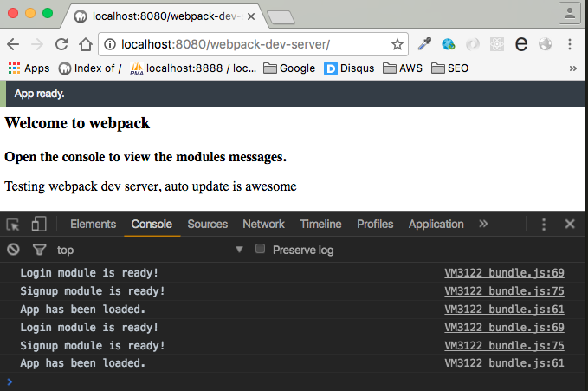Open last VM3122 bundle.js:61 source link
Viewport: 588px width, 391px height.
click(504, 363)
